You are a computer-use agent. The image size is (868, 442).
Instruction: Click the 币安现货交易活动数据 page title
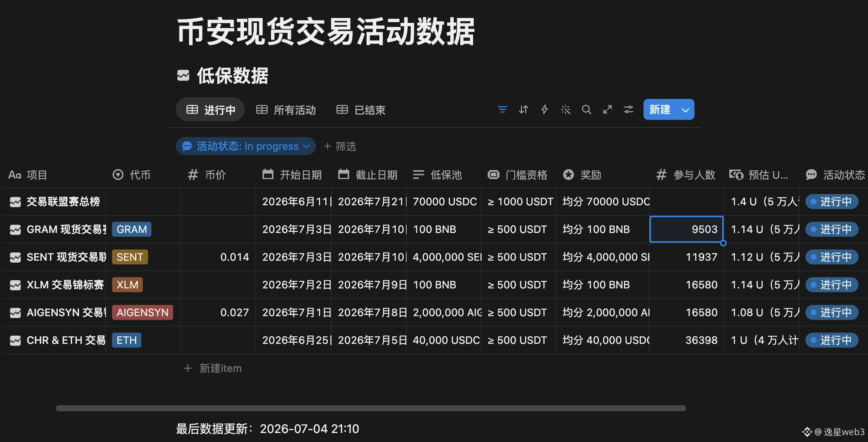pyautogui.click(x=326, y=32)
